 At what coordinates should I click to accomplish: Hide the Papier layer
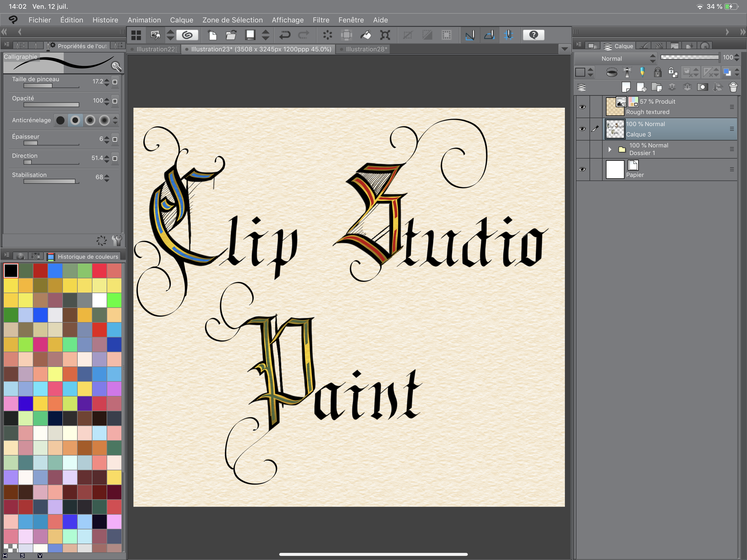[582, 169]
